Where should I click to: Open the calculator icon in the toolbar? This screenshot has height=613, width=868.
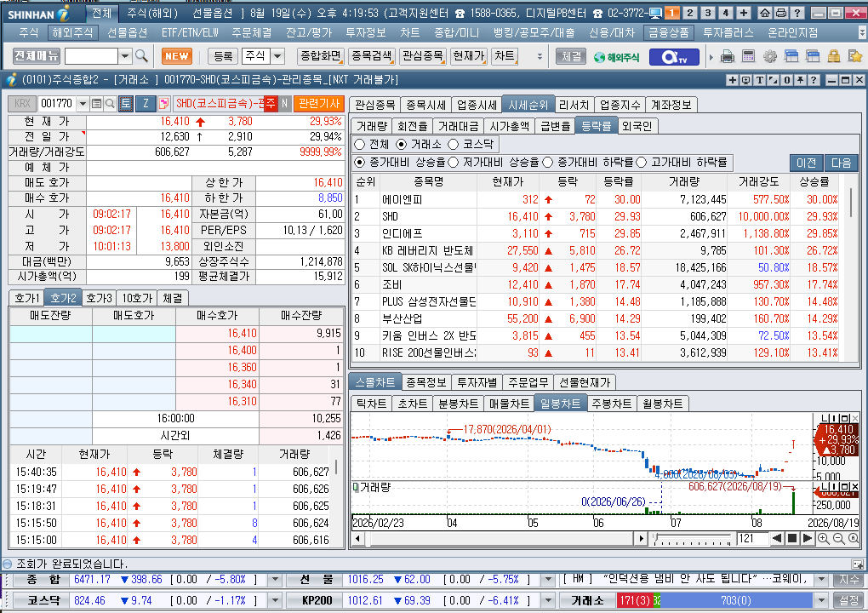pyautogui.click(x=748, y=56)
